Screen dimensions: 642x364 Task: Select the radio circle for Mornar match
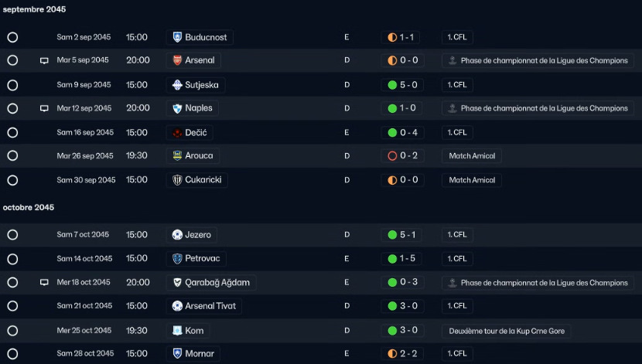pos(12,354)
